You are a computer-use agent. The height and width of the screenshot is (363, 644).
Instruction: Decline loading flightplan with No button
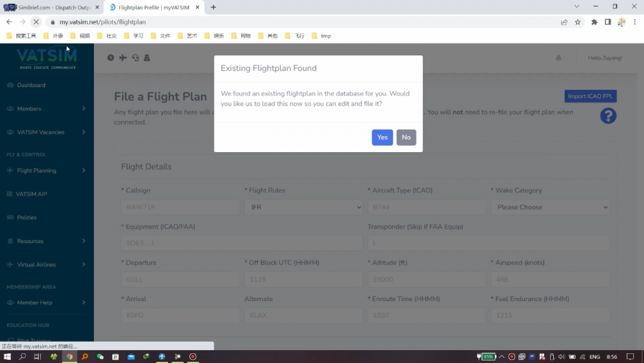click(406, 137)
